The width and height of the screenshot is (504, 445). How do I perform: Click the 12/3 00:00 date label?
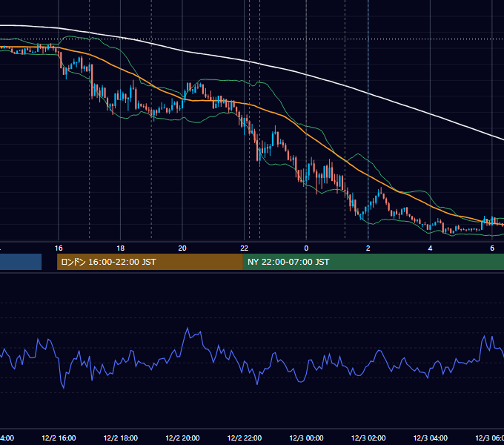(306, 438)
